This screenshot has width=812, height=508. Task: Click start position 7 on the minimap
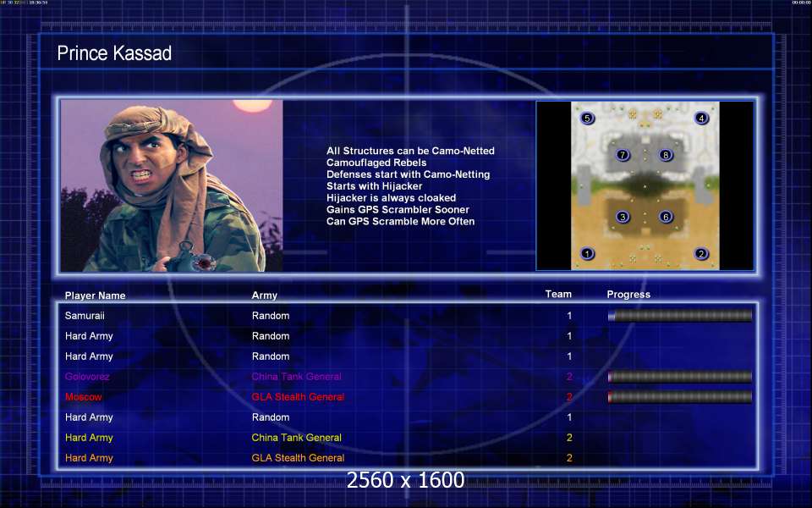pos(623,154)
